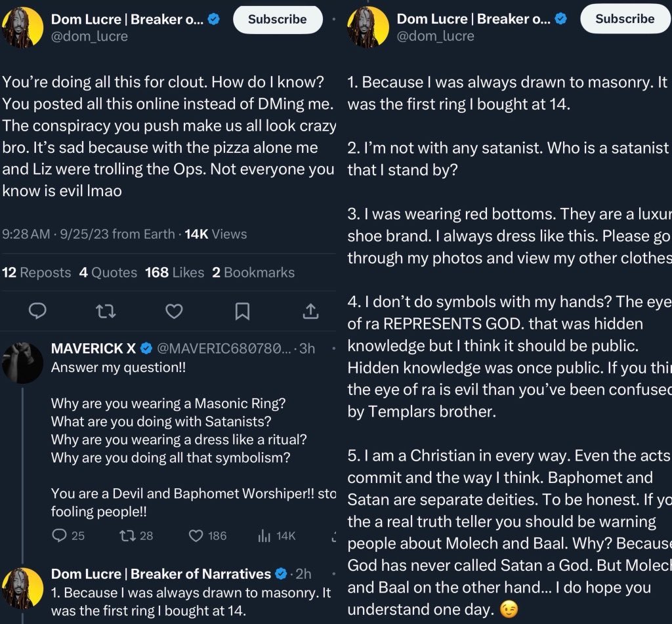Open the "4 Quotes" list
This screenshot has width=672, height=624.
tap(108, 272)
